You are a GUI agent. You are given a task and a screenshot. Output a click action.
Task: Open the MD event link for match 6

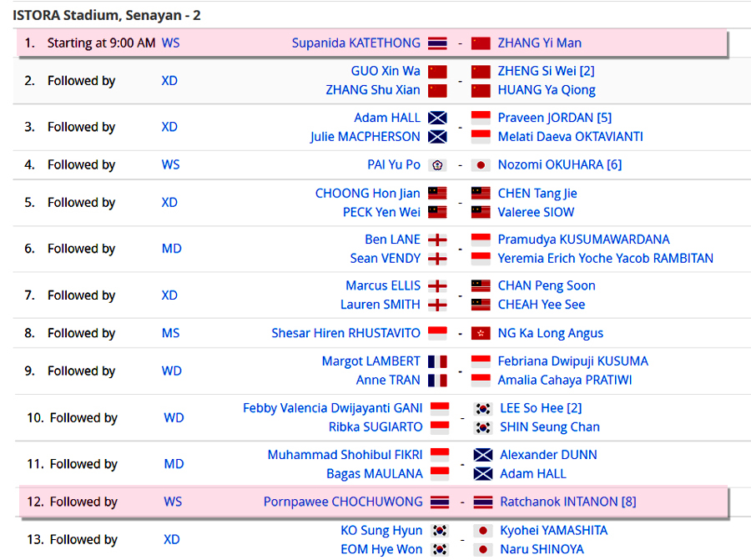171,249
